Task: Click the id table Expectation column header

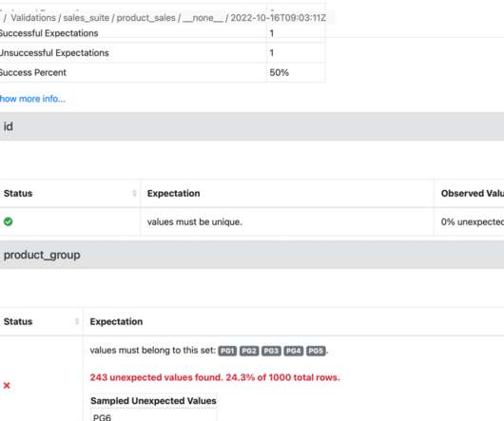Action: tap(174, 193)
